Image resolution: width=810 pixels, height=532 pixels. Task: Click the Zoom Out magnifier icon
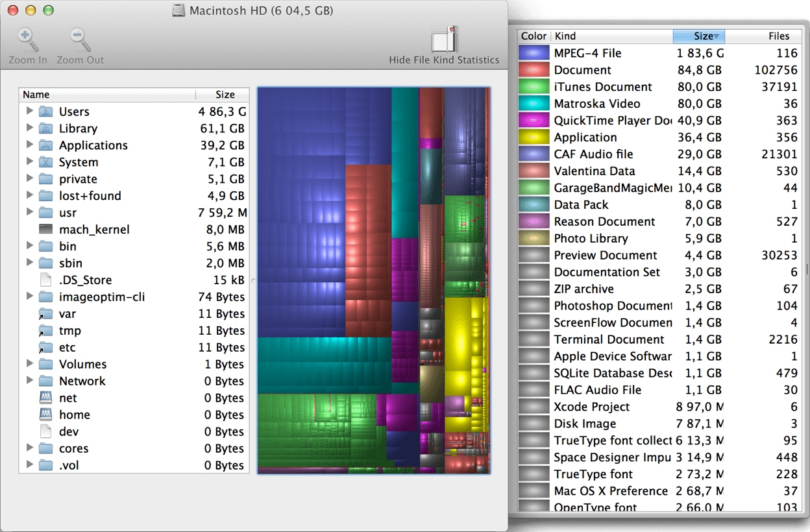point(80,40)
